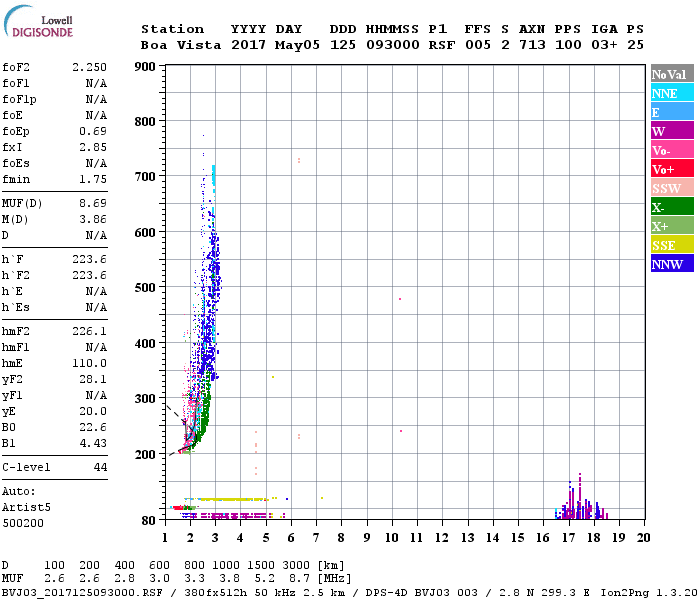Viewport: 700px width, 600px height.
Task: Click the foF1 N/A value
Action: coord(96,83)
